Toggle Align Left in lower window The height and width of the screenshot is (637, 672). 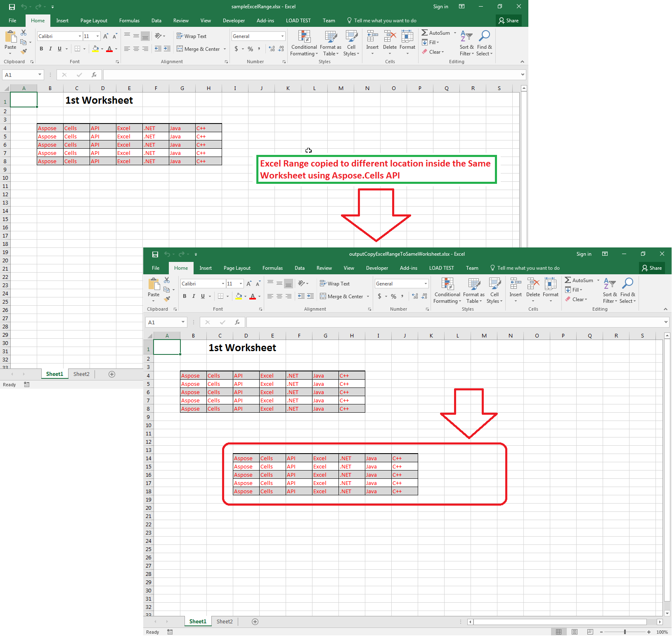tap(270, 296)
